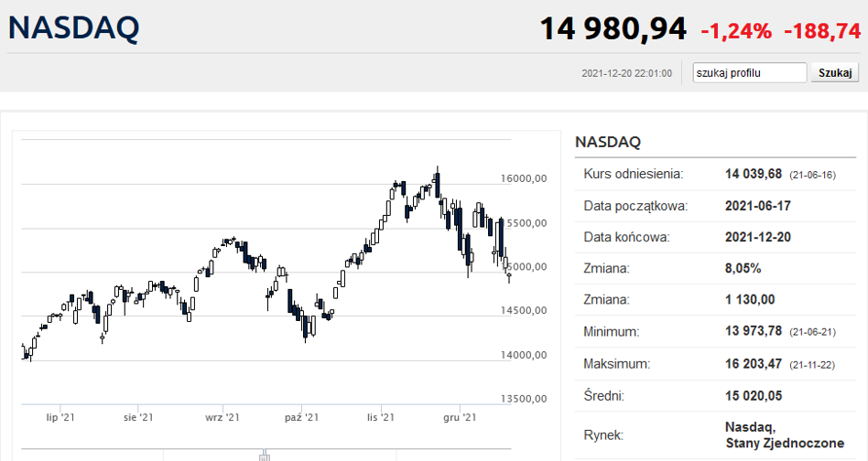
Task: Click the 16000,00 price axis label
Action: click(524, 178)
